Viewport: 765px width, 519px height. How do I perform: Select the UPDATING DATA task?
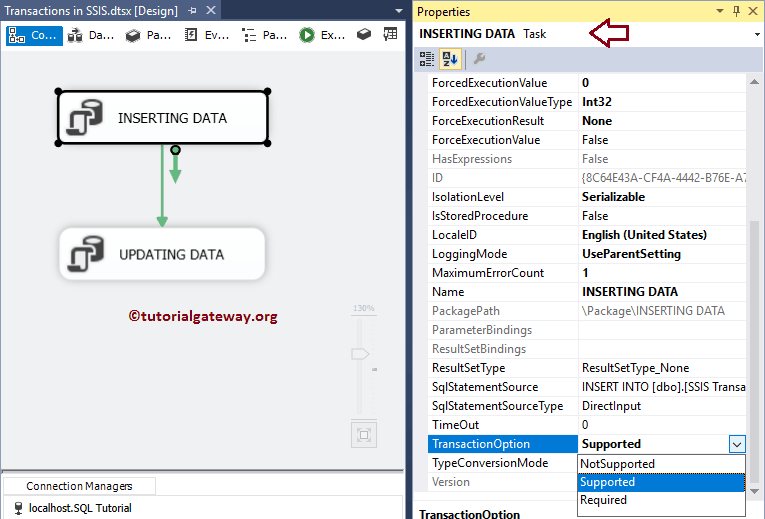coord(162,254)
